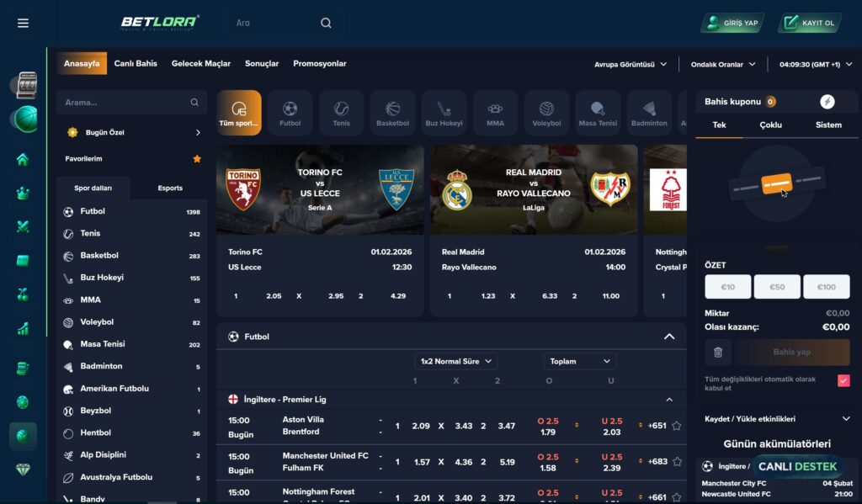Go to home icon in left sidebar
The width and height of the screenshot is (862, 504).
(x=23, y=159)
